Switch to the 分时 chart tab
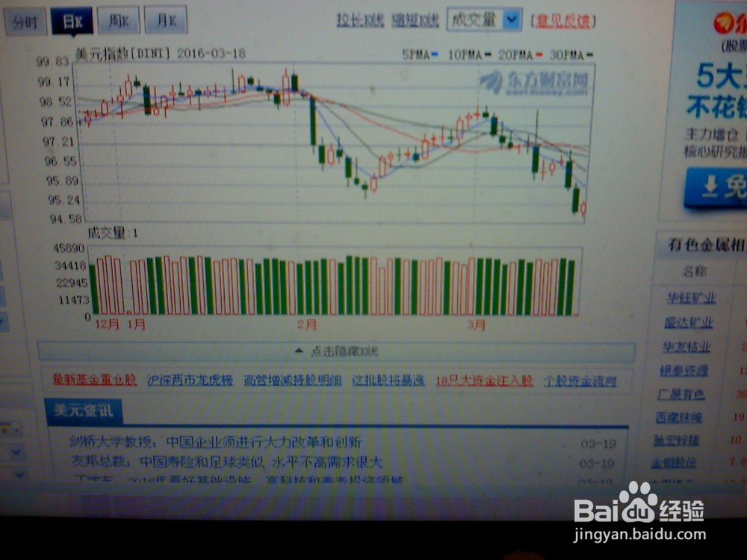This screenshot has width=747, height=560. tap(25, 22)
